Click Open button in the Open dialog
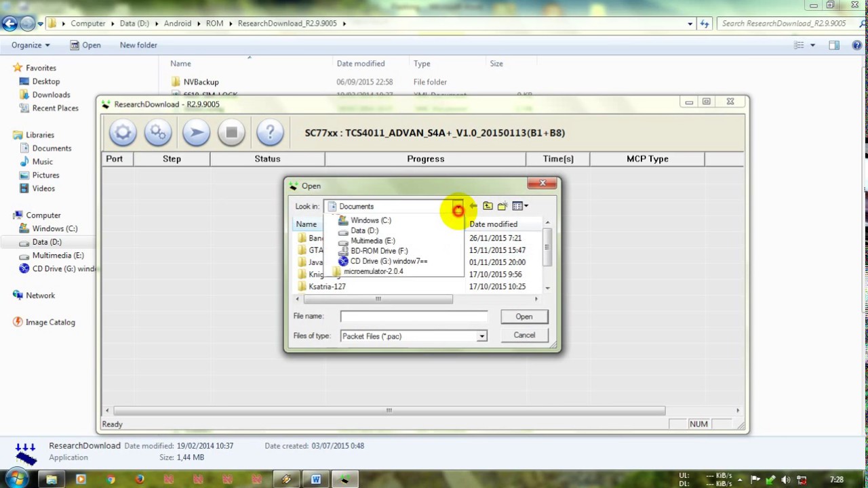 524,317
